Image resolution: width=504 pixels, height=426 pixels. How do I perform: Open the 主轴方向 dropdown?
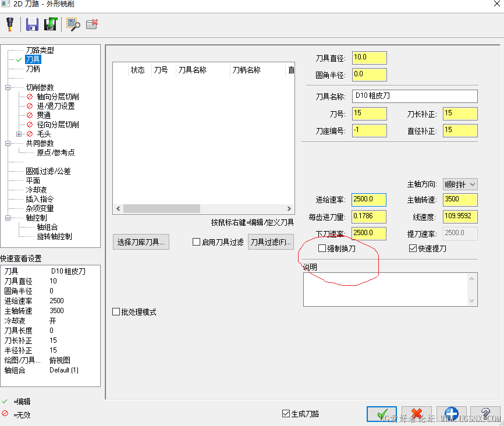point(460,184)
